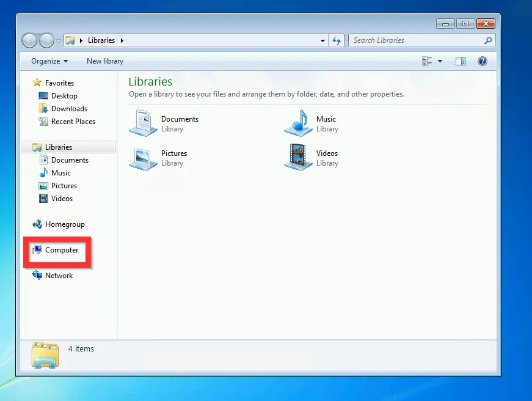
Task: Close the Libraries window
Action: (x=486, y=24)
